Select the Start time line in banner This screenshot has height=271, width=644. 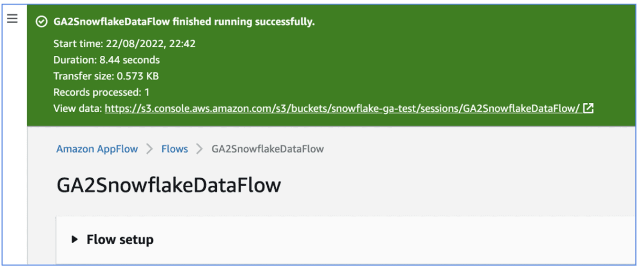[125, 44]
